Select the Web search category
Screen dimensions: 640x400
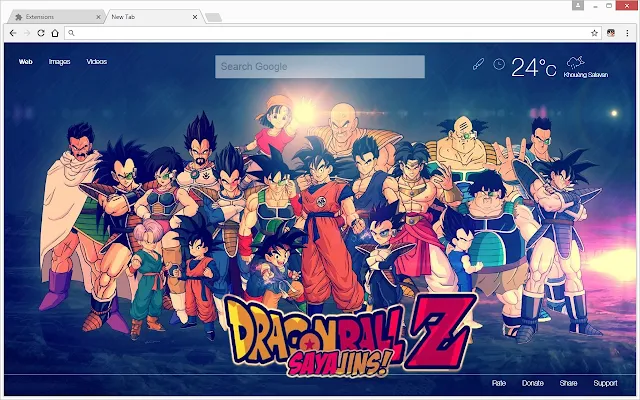pyautogui.click(x=25, y=62)
